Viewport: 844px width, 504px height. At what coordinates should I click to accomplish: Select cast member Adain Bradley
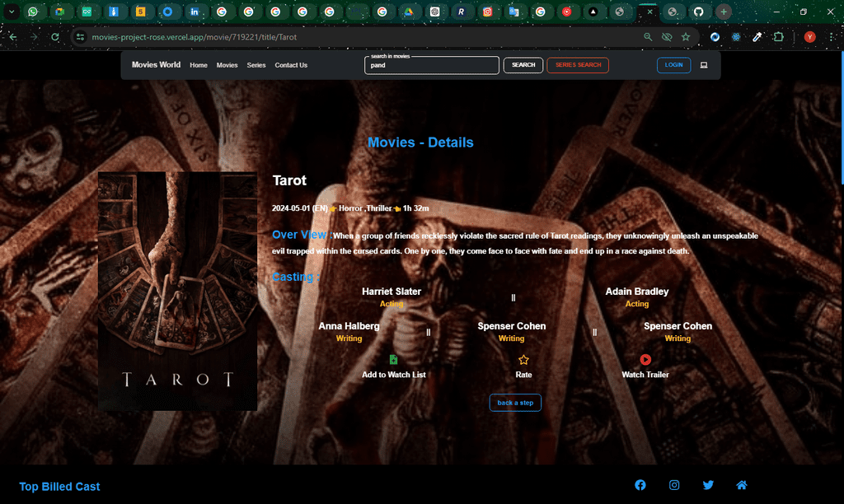coord(637,292)
